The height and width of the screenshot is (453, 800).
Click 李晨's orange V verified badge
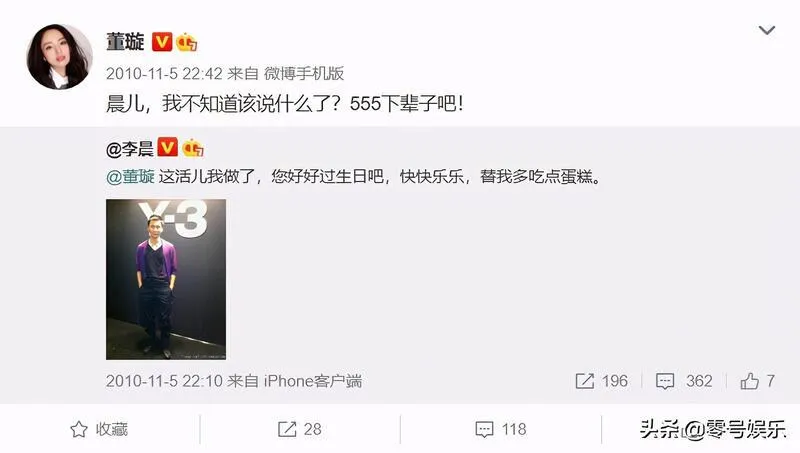coord(167,147)
